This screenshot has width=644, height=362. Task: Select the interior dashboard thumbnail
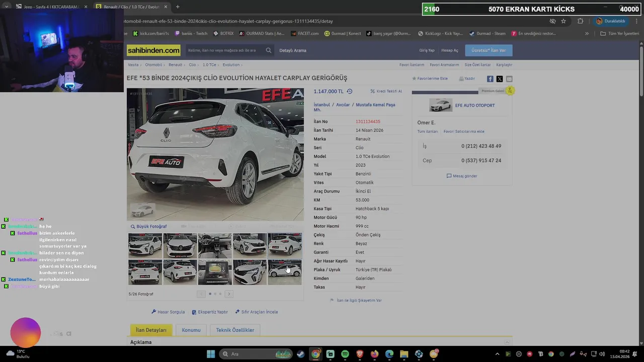coord(215,245)
